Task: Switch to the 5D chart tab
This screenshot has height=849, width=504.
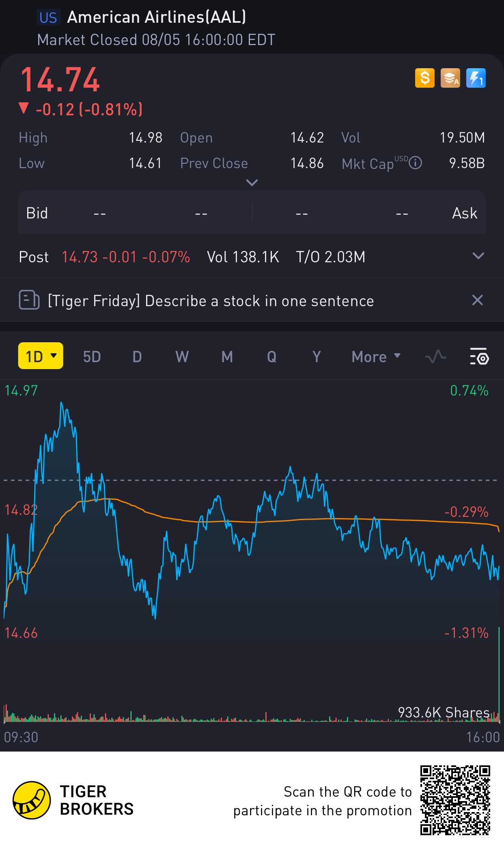Action: tap(92, 357)
